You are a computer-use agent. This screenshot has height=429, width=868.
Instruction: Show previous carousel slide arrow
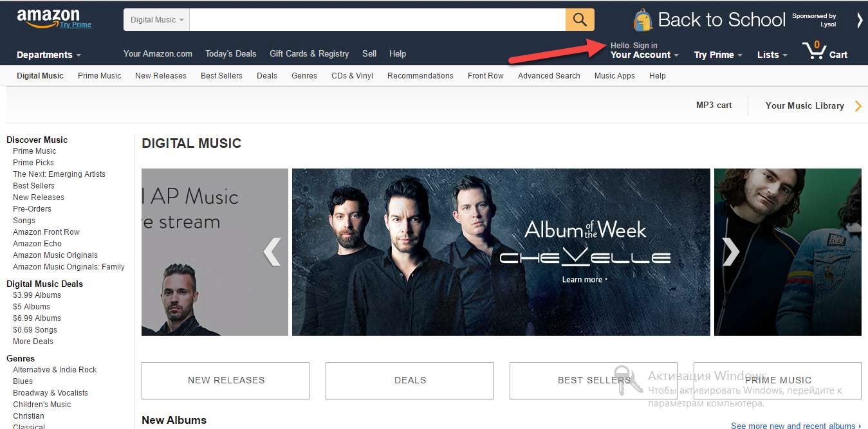click(x=272, y=251)
